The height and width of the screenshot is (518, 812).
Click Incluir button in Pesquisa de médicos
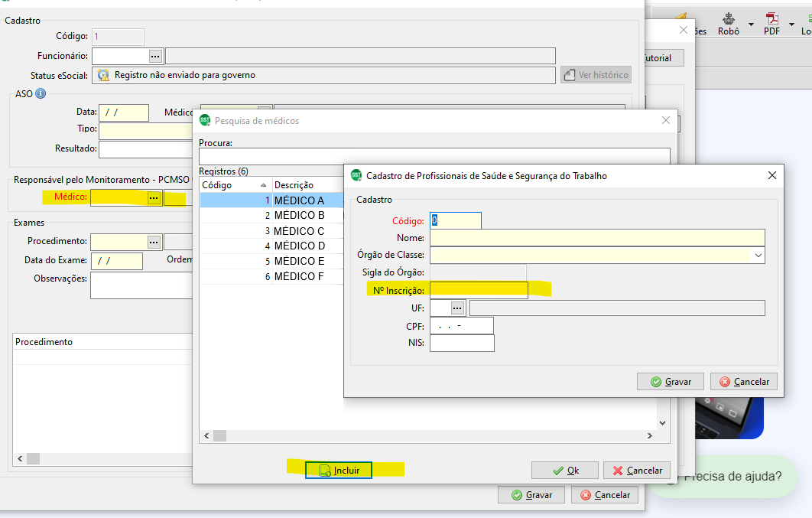tap(339, 471)
